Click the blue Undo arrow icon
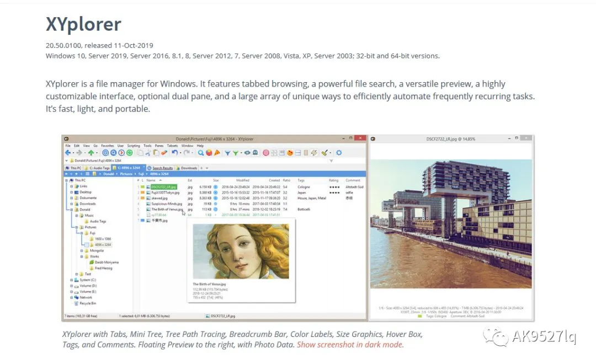 click(175, 152)
